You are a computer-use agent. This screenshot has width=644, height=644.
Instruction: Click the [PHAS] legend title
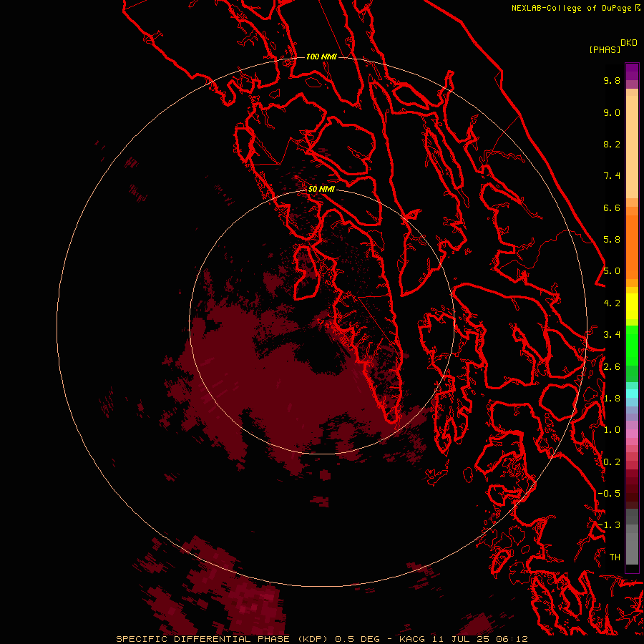click(x=605, y=49)
